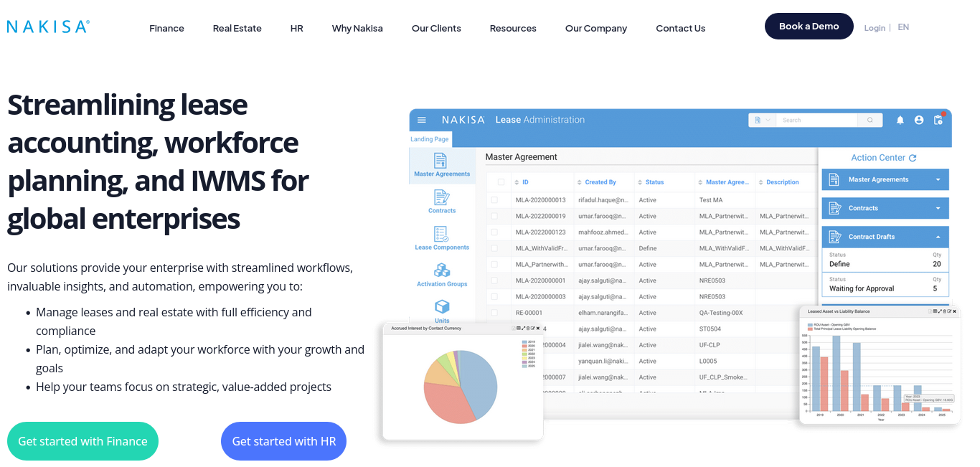Image resolution: width=980 pixels, height=467 pixels.
Task: Open Units in the left sidebar
Action: (442, 312)
